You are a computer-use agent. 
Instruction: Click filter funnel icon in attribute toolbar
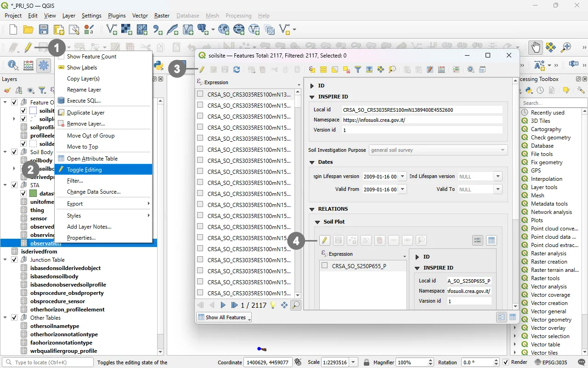pyautogui.click(x=358, y=69)
